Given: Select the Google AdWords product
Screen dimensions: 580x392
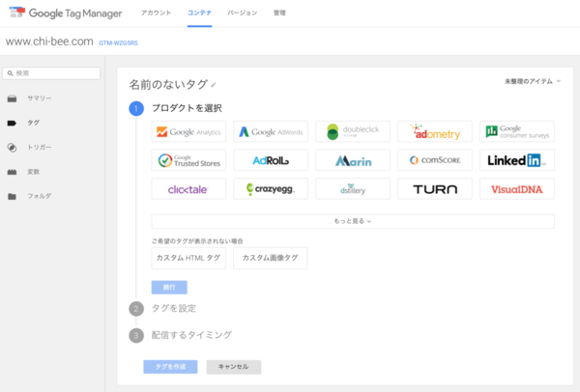Looking at the screenshot, I should point(271,131).
